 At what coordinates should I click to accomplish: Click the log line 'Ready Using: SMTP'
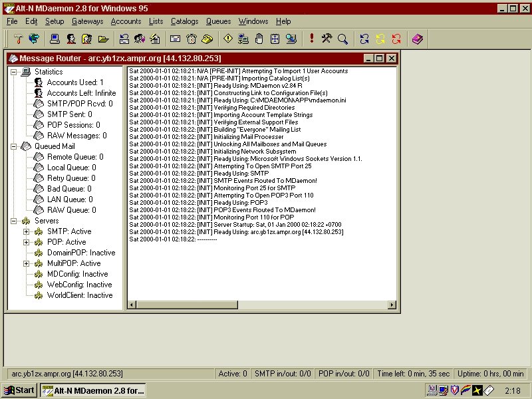[199, 174]
